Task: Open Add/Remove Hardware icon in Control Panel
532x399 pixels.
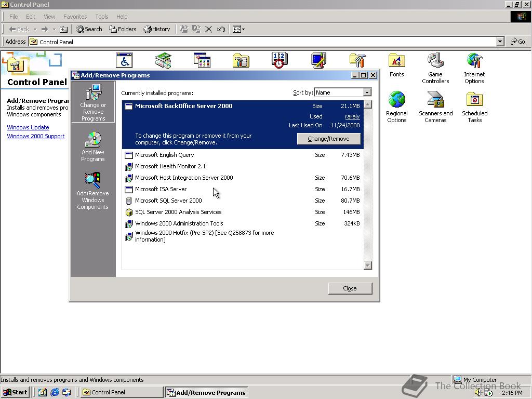Action: coord(163,60)
